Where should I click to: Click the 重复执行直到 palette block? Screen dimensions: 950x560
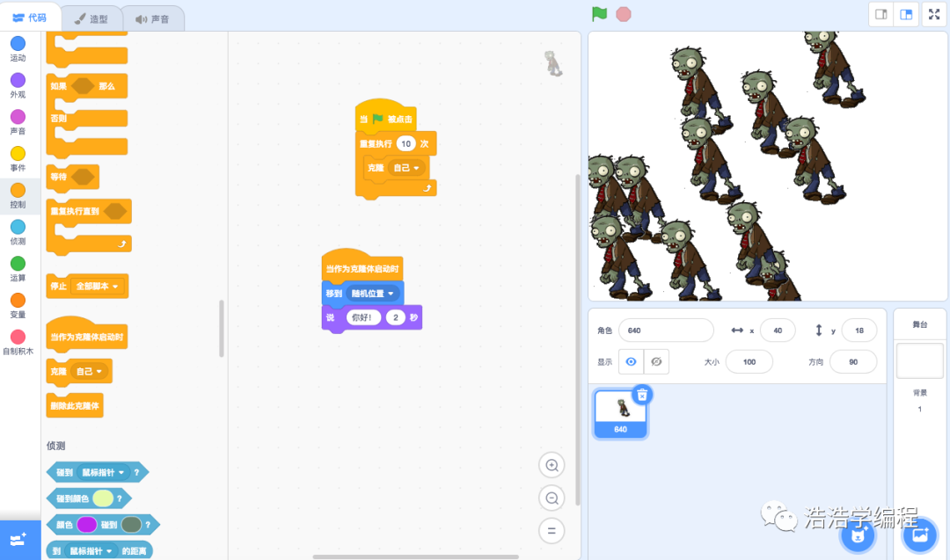(89, 226)
